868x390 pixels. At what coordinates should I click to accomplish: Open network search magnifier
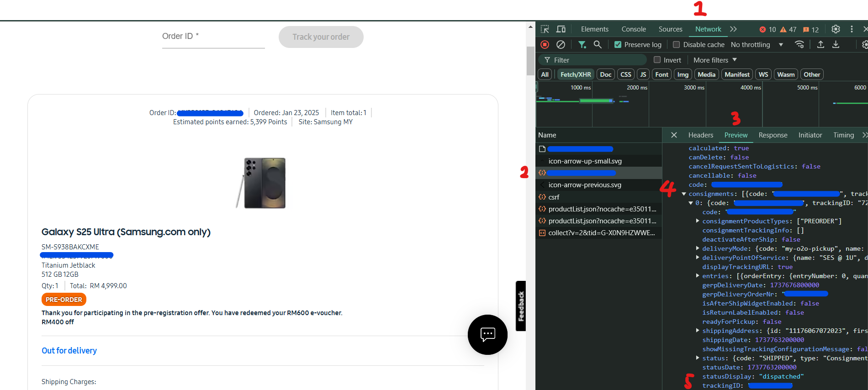coord(598,44)
